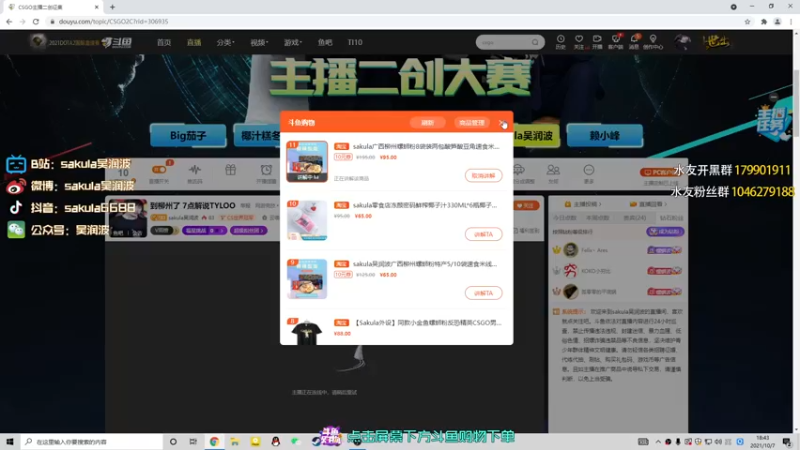Select the Big茄子 streamer tab
The image size is (800, 450).
(188, 136)
